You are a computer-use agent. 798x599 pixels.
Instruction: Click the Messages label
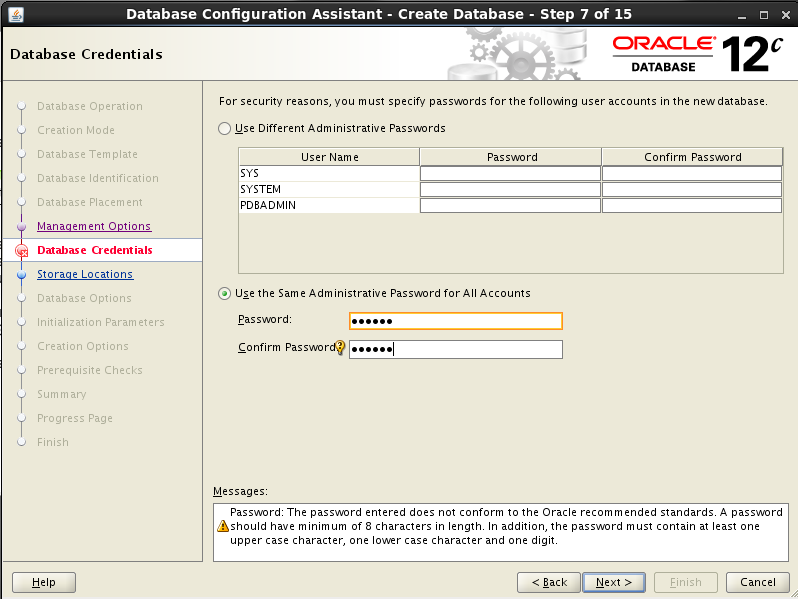pyautogui.click(x=240, y=491)
